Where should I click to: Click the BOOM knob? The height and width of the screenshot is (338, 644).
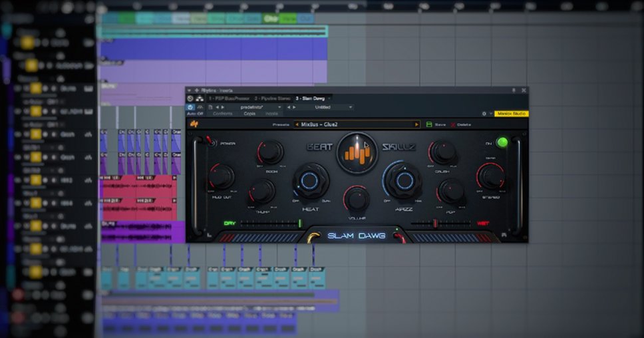pos(269,152)
